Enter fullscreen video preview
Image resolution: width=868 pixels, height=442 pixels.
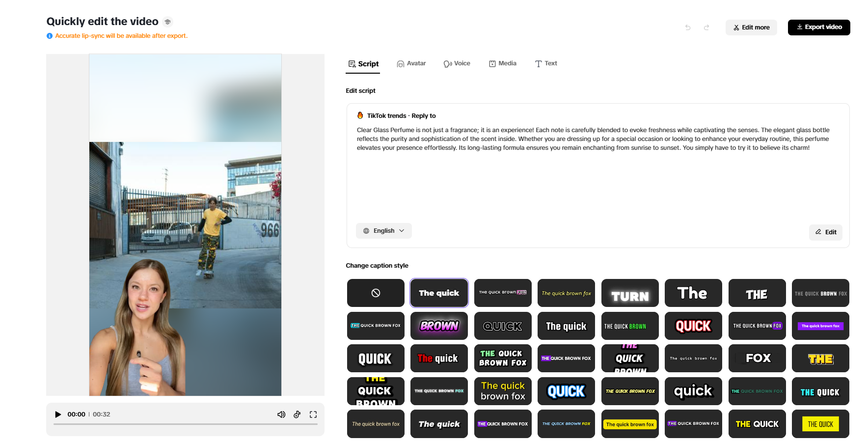(313, 414)
